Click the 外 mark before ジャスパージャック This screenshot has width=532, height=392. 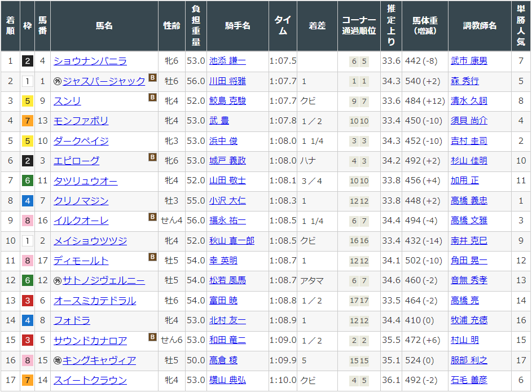[x=58, y=81]
